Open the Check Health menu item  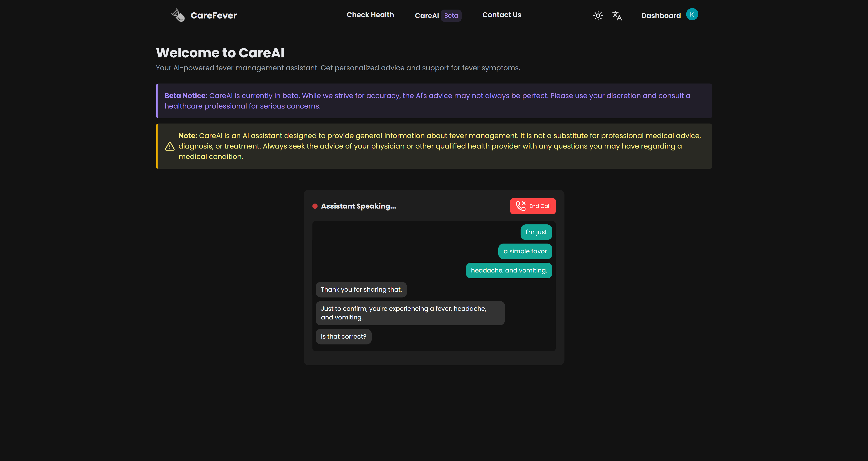coord(370,15)
